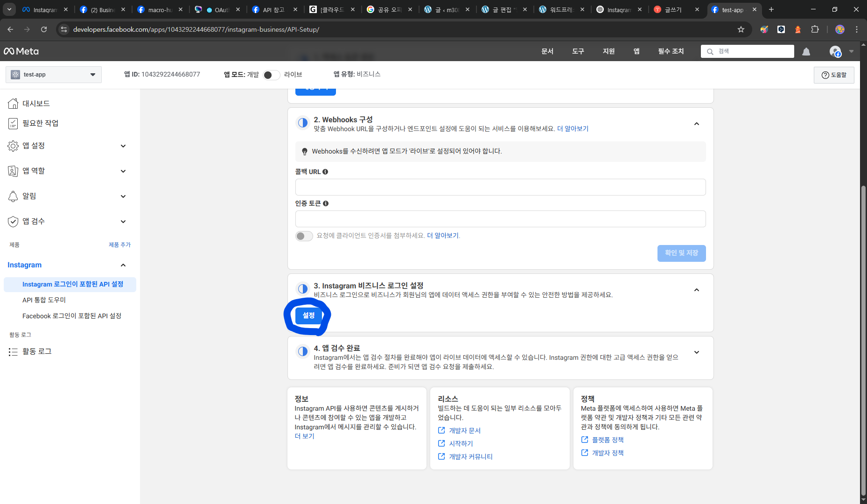
Task: Click the 비즈니스 로그인 설정 status icon
Action: 303,289
